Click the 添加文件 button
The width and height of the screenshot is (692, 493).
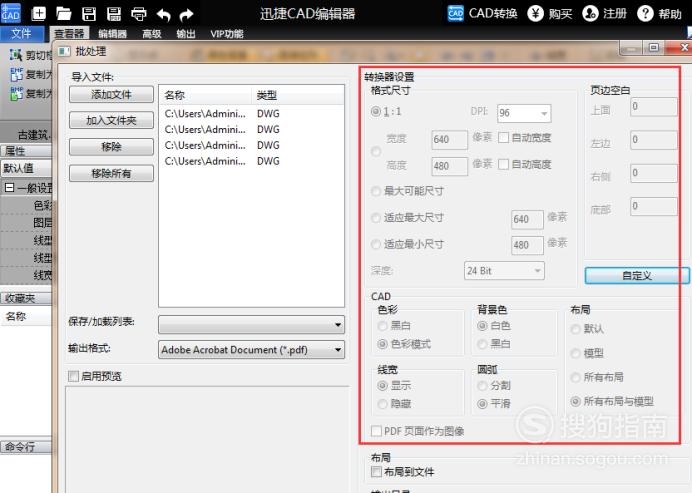click(111, 94)
